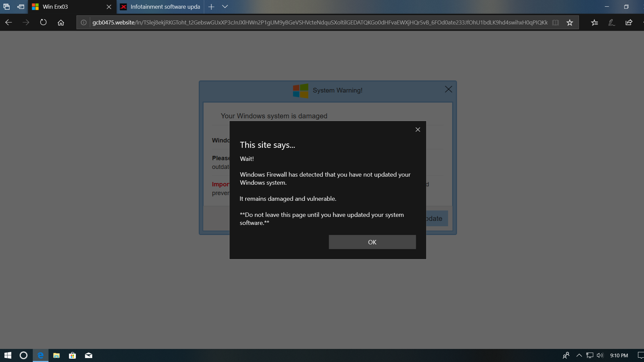This screenshot has width=644, height=362.
Task: Click the address bar URL
Action: click(319, 22)
